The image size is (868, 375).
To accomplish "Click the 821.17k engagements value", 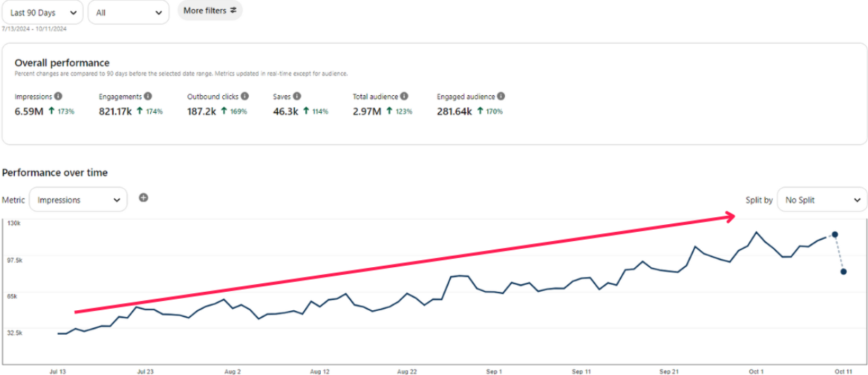I will click(x=115, y=111).
